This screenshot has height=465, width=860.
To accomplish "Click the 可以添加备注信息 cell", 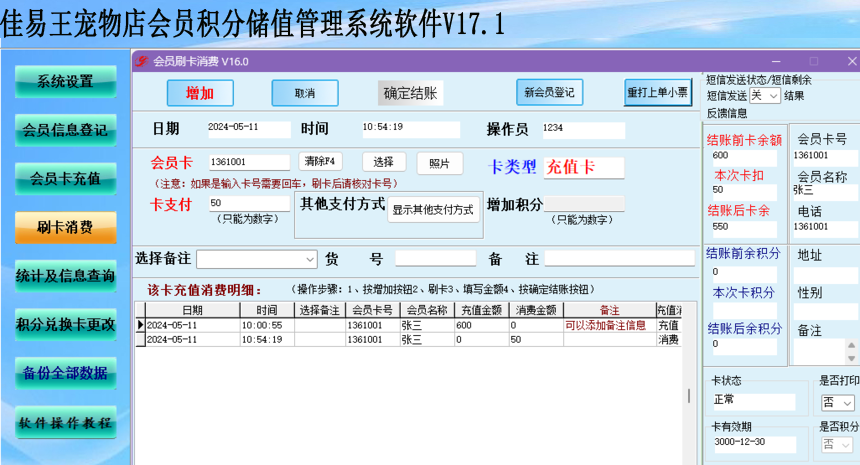I will 609,325.
